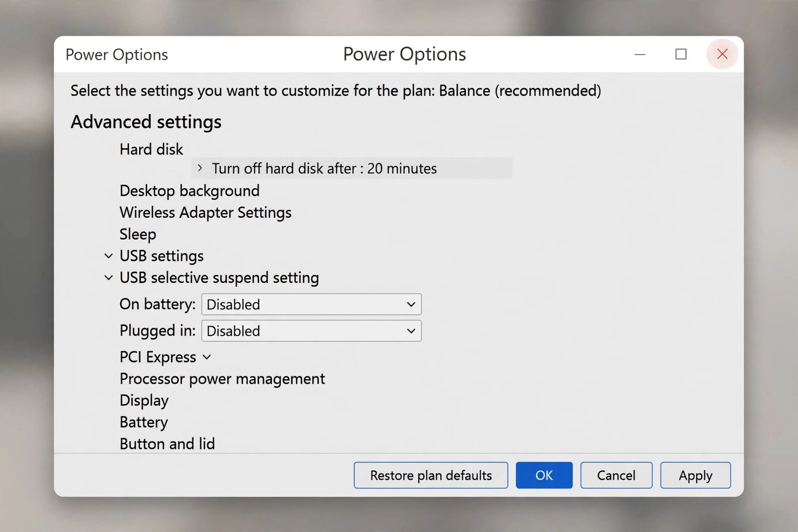Select Wireless Adapter Settings item
798x532 pixels.
[x=205, y=213]
